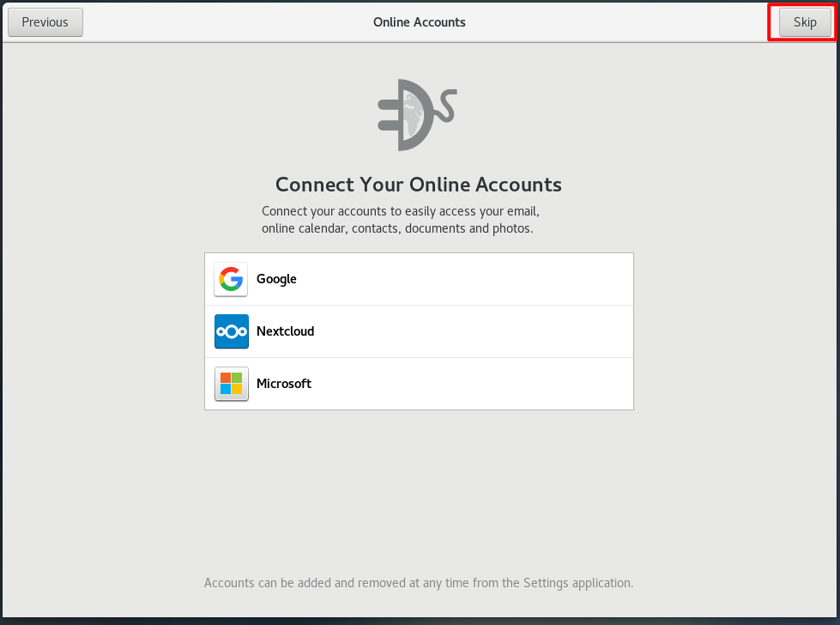This screenshot has height=625, width=840.
Task: Go back with the Previous button
Action: (45, 22)
